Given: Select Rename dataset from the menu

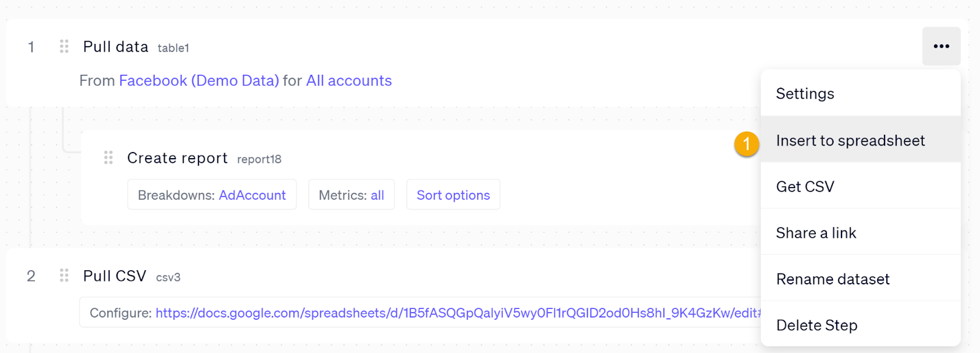Looking at the screenshot, I should 832,279.
